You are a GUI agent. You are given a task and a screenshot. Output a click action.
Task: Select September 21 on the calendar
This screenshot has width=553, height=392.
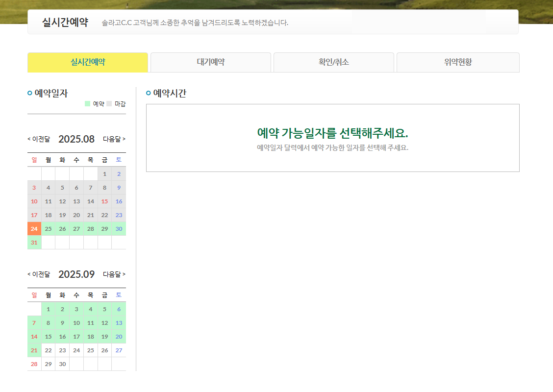click(x=34, y=350)
